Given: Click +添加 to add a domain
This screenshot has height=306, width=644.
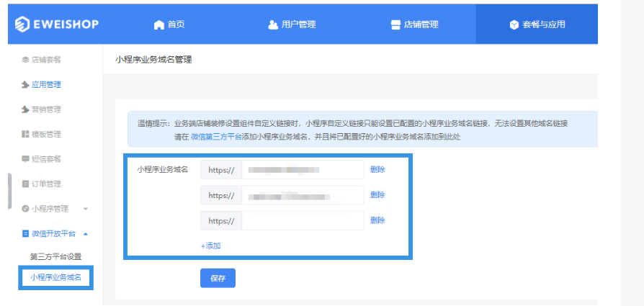Looking at the screenshot, I should tap(210, 246).
